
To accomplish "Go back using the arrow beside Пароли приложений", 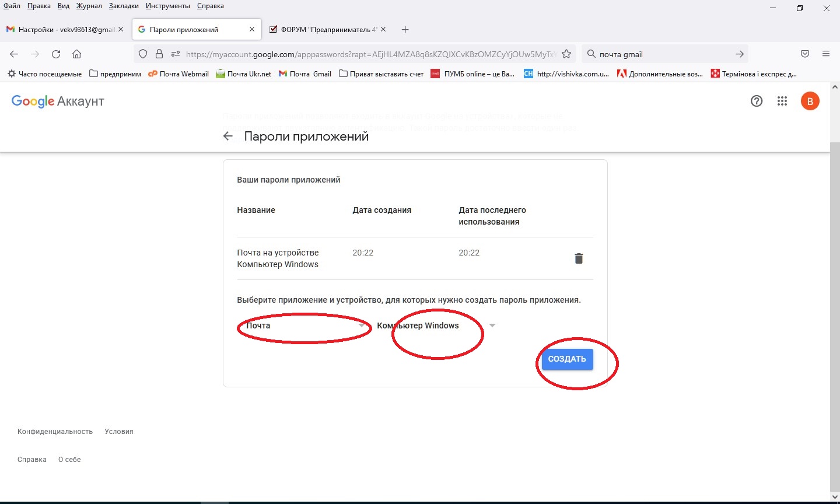I will click(228, 136).
